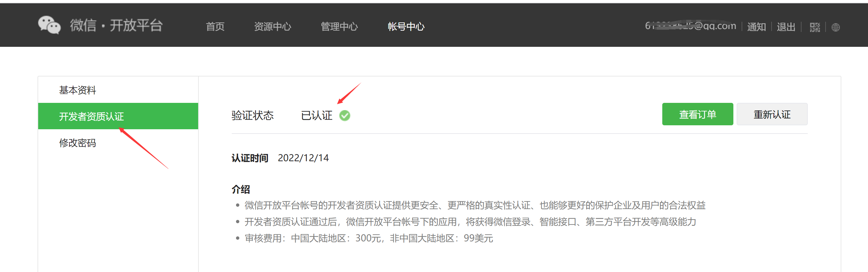The width and height of the screenshot is (868, 272).
Task: Click the green 查看订单 button
Action: coord(697,114)
